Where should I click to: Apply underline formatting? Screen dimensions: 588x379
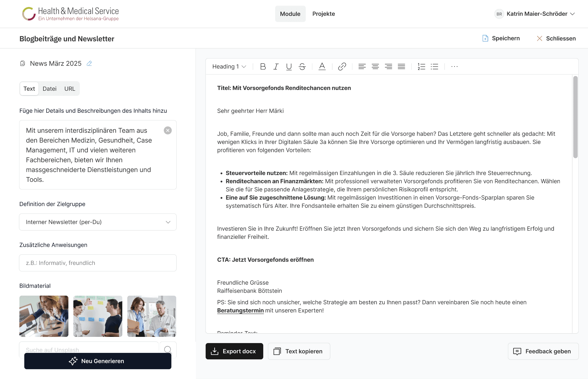coord(289,67)
